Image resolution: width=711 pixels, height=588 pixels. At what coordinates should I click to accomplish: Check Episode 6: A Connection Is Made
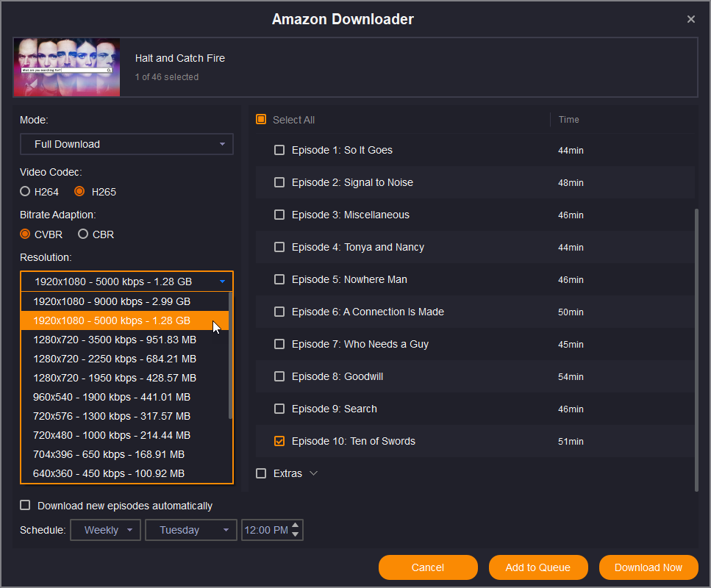pyautogui.click(x=279, y=312)
